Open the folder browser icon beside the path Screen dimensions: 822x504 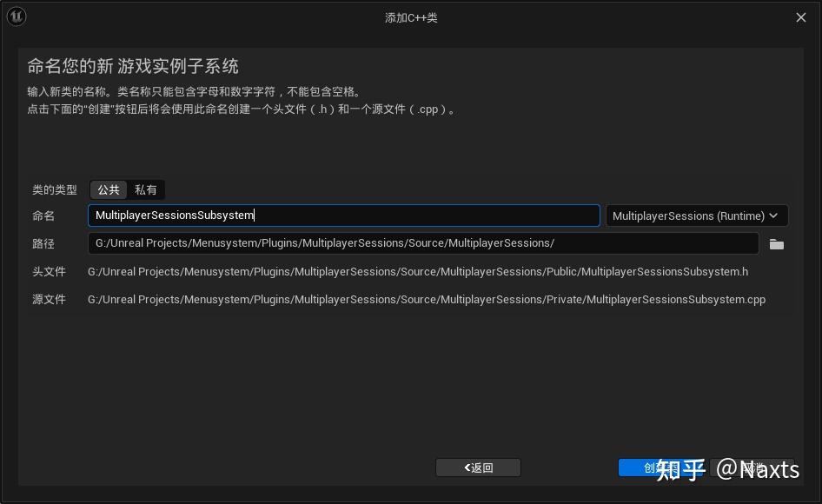tap(776, 244)
